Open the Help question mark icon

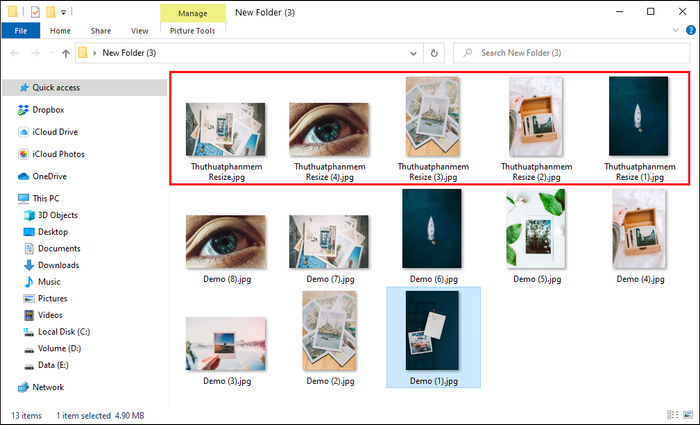691,30
